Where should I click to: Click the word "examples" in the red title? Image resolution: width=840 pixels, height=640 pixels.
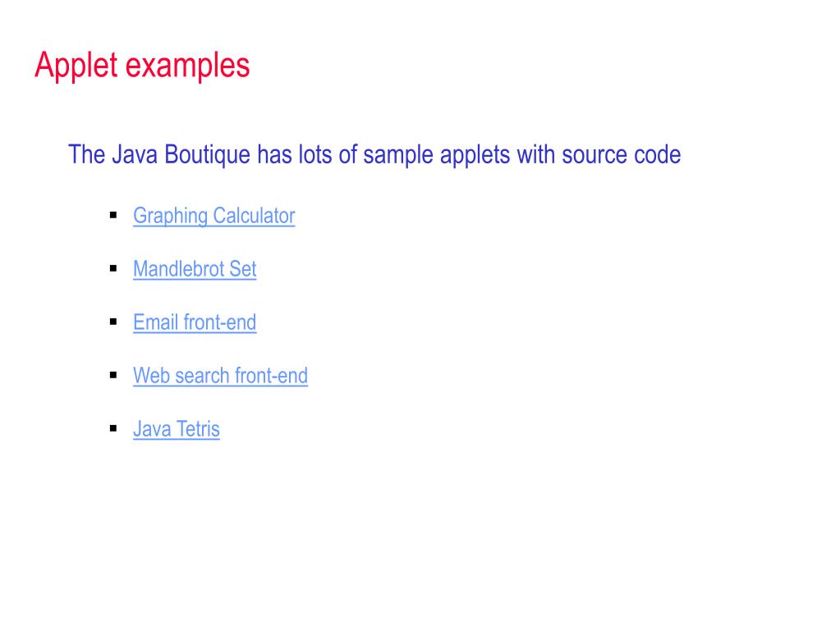click(187, 66)
